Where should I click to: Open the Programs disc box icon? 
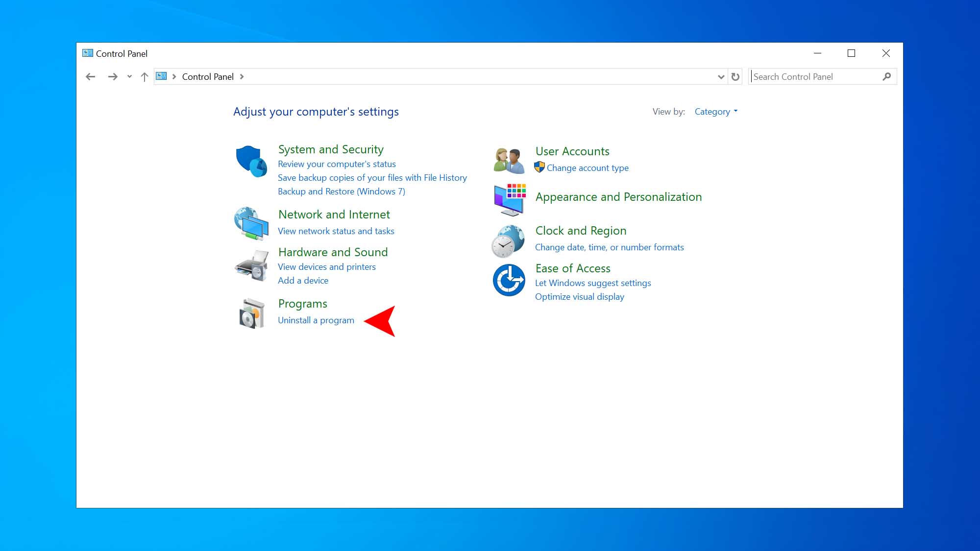[251, 313]
